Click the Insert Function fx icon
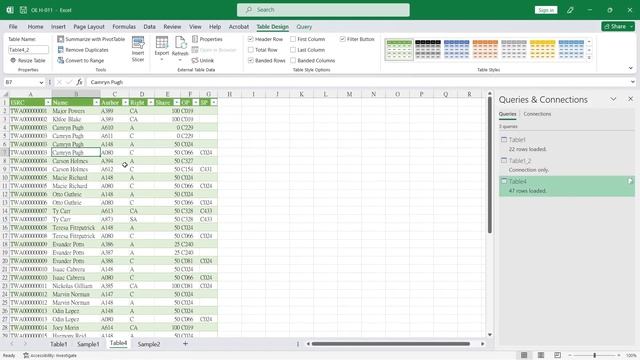This screenshot has width=640, height=360. pos(79,82)
